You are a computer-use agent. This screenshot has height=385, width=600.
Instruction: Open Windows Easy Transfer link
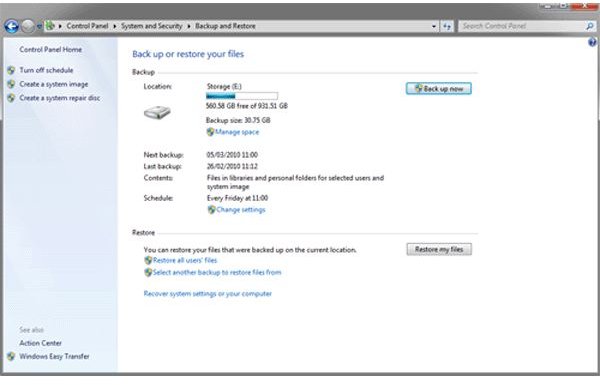54,356
